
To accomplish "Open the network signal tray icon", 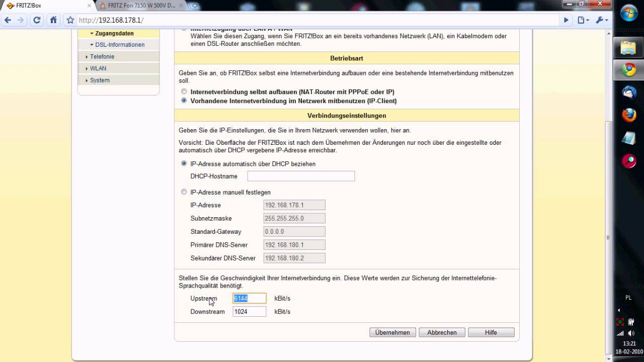I will tap(620, 333).
